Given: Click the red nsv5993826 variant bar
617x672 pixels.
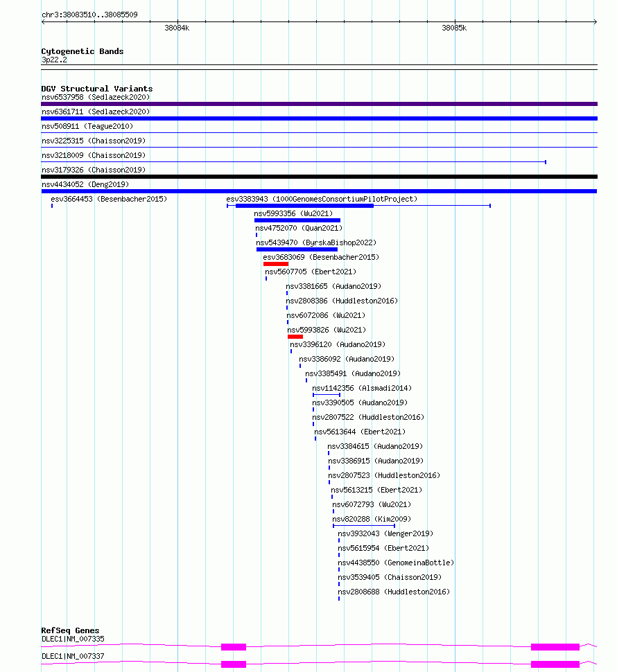Looking at the screenshot, I should click(295, 337).
